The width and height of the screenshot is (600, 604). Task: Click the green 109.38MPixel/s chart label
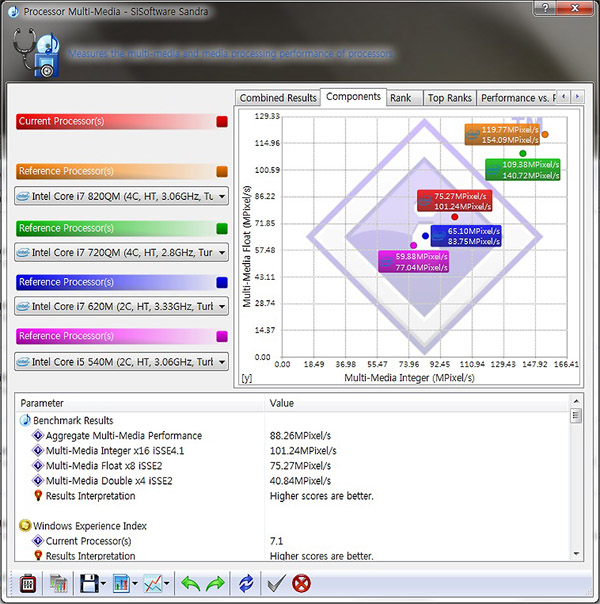click(x=523, y=169)
